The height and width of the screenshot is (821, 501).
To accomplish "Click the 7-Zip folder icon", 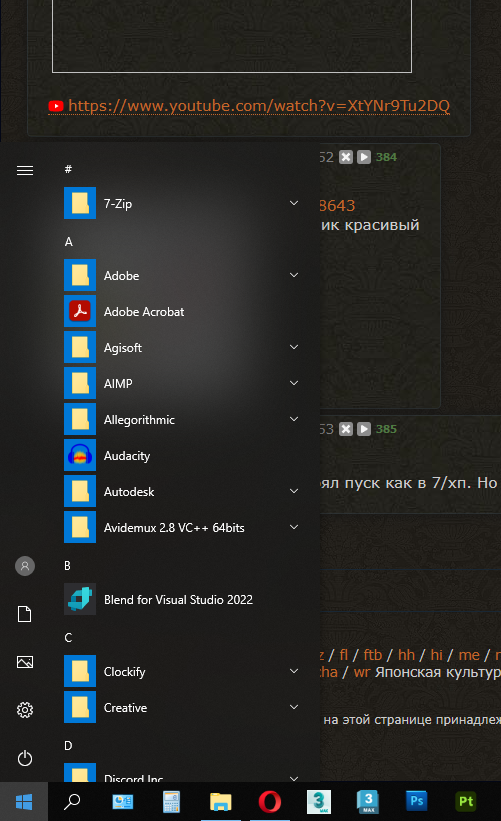I will (80, 203).
